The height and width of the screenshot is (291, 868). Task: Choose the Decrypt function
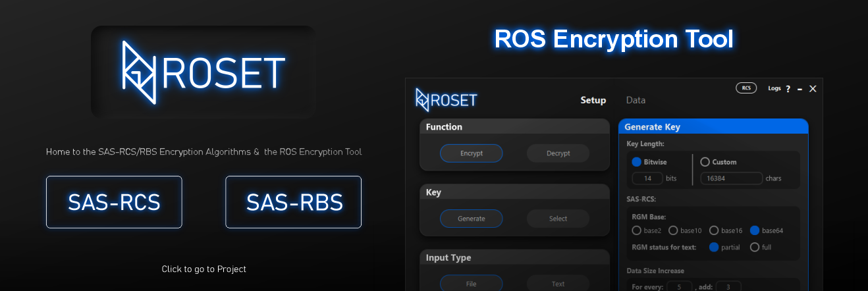point(558,153)
